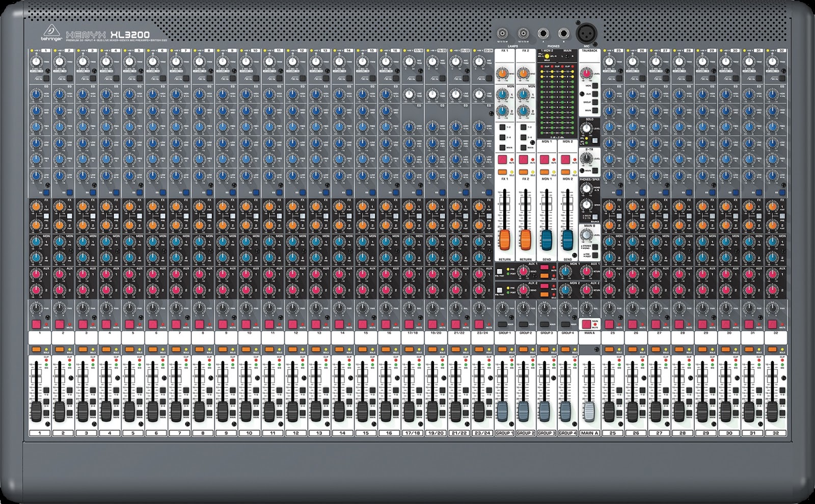
Task: Click the SOLO level knob
Action: coord(586,128)
